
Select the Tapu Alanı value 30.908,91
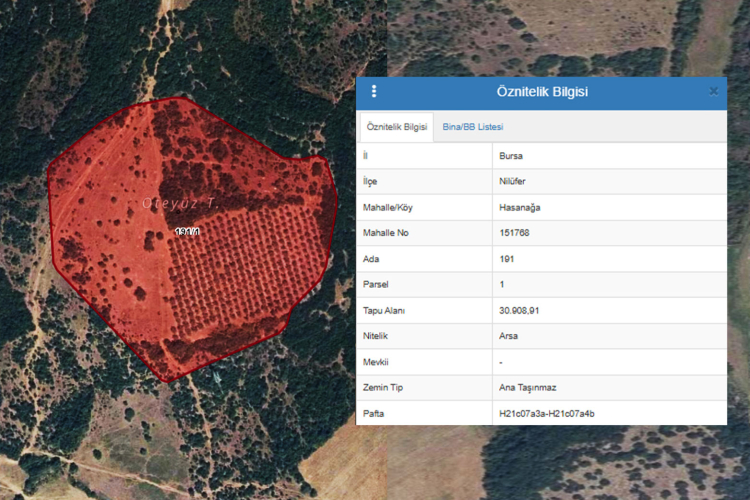point(520,311)
